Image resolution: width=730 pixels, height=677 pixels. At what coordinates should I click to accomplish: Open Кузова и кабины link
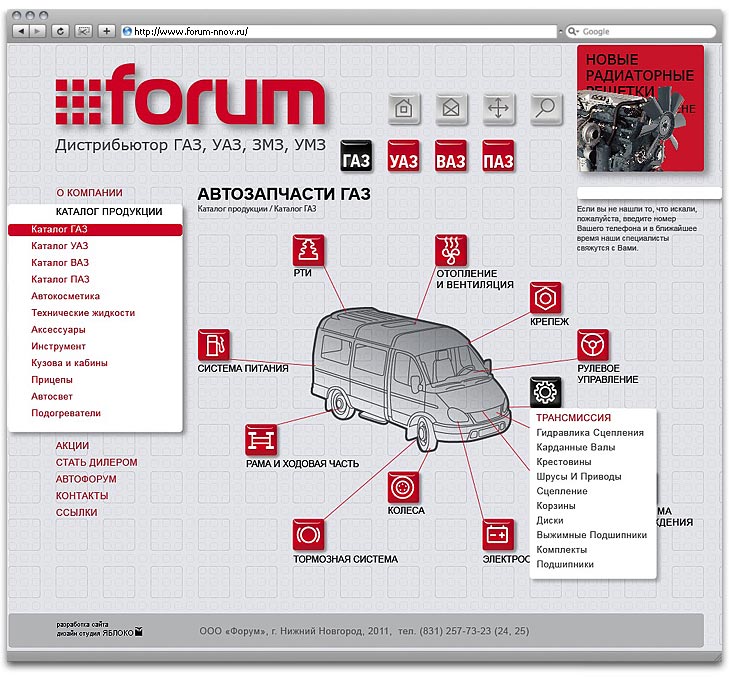click(x=69, y=363)
